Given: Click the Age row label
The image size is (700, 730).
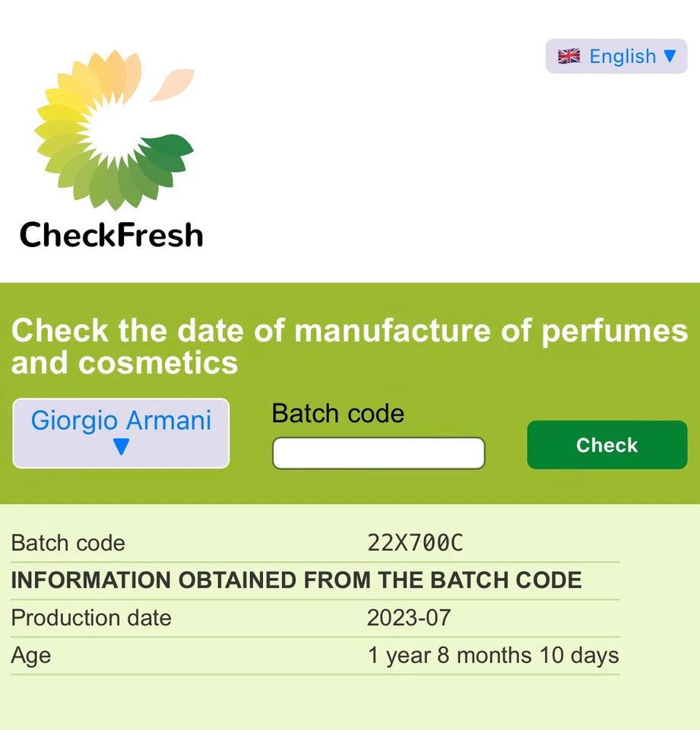Looking at the screenshot, I should pos(30,655).
